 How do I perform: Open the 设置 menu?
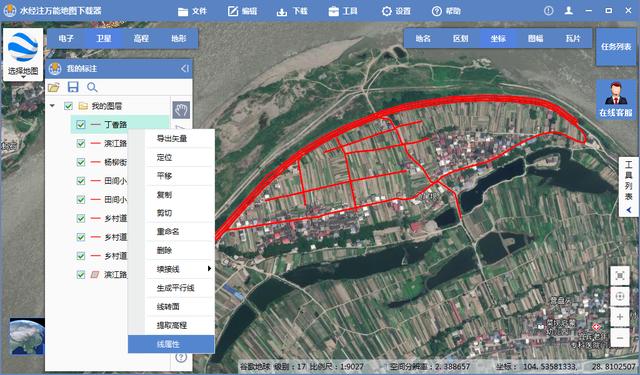pos(396,11)
